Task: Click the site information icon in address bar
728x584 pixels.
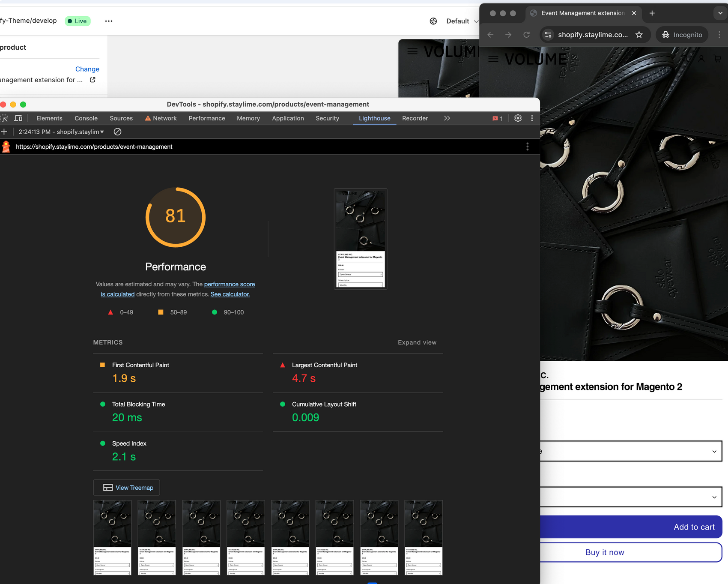Action: pyautogui.click(x=548, y=35)
